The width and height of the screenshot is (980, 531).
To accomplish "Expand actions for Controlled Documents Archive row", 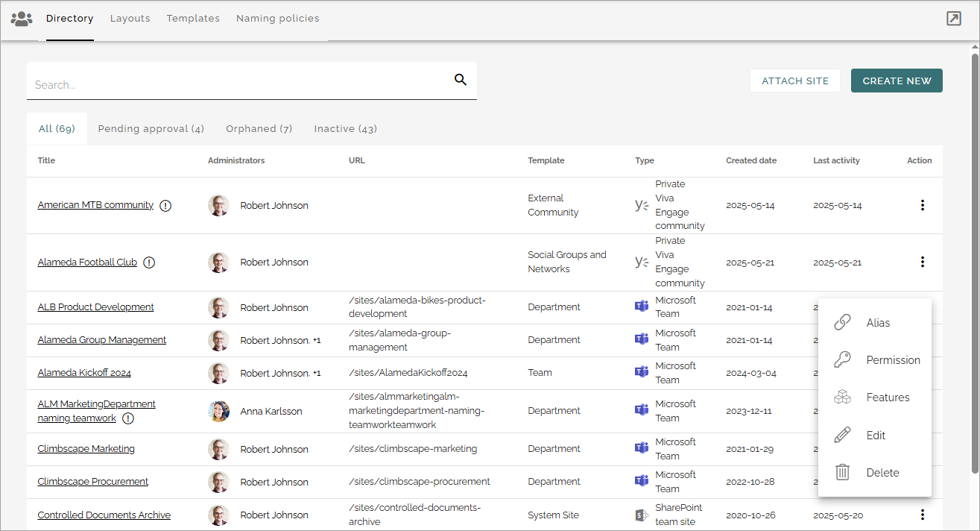I will coord(923,515).
